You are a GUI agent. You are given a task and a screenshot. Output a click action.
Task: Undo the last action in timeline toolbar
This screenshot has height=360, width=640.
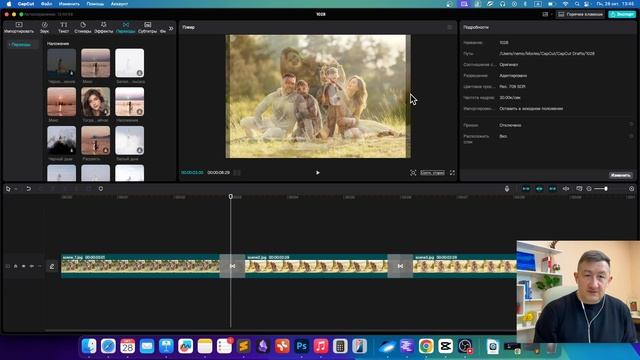[28, 189]
